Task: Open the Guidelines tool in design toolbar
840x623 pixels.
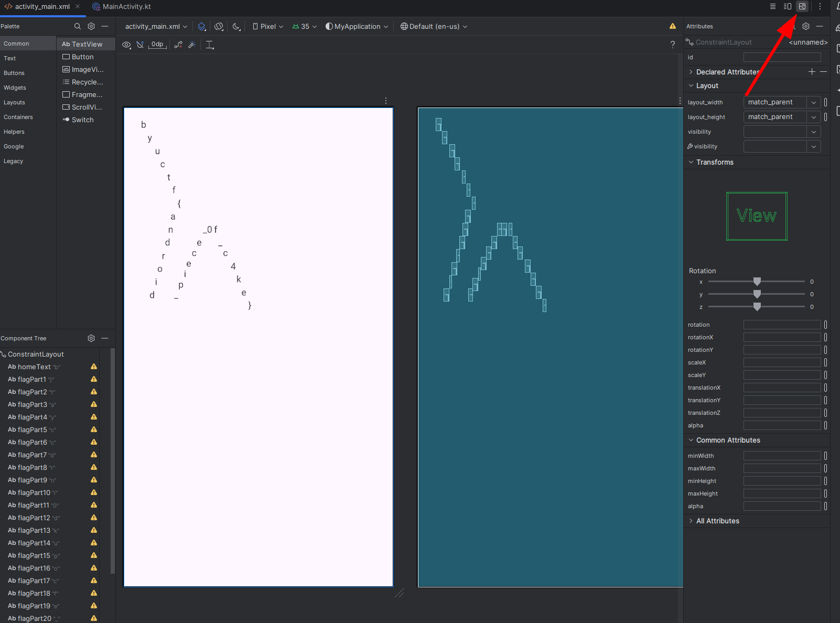Action: coord(210,45)
